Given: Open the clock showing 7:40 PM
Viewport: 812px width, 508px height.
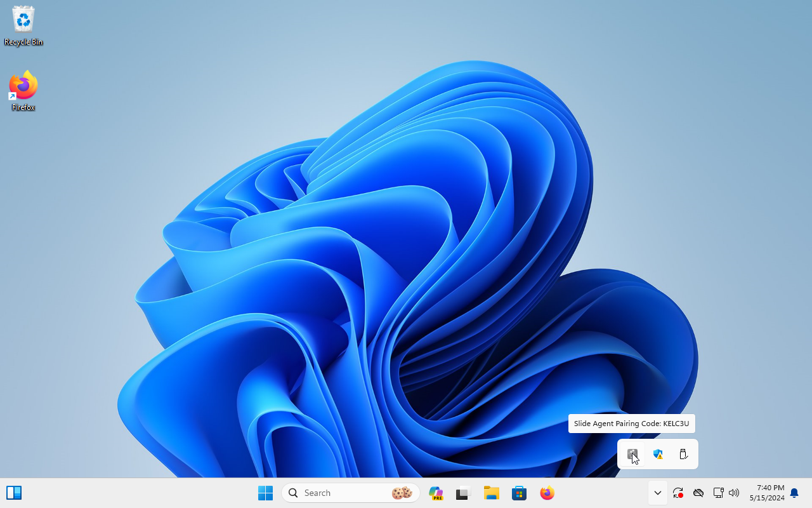Looking at the screenshot, I should pos(767,493).
